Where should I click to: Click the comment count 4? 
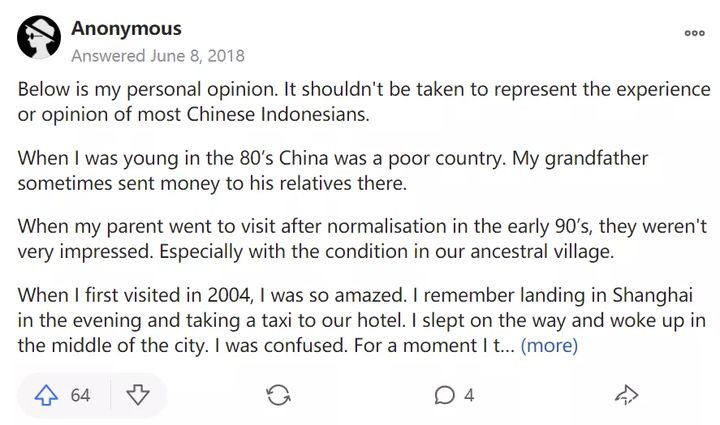click(x=469, y=395)
